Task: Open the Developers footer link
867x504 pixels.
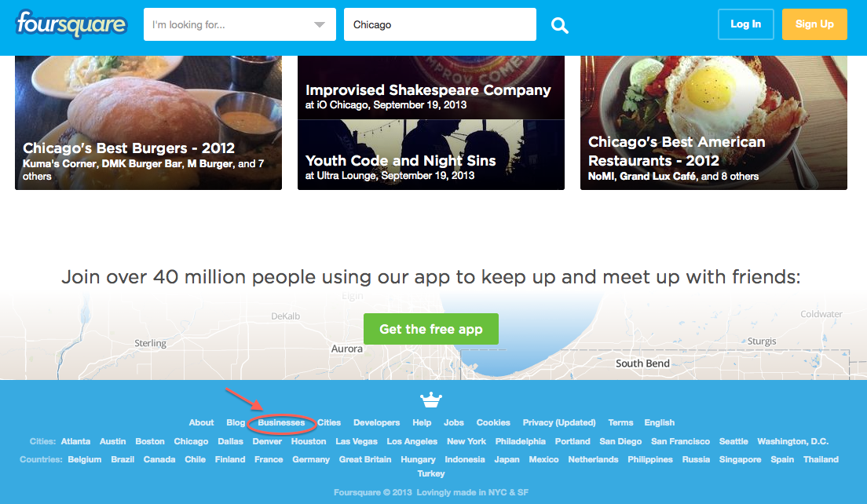Action: (376, 423)
